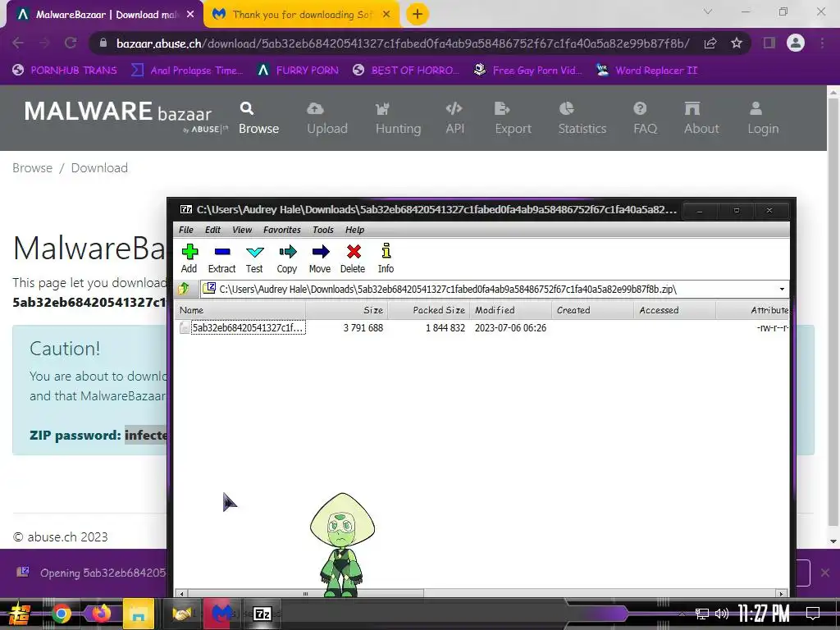The height and width of the screenshot is (630, 840).
Task: Open the notification center in taskbar
Action: (813, 614)
